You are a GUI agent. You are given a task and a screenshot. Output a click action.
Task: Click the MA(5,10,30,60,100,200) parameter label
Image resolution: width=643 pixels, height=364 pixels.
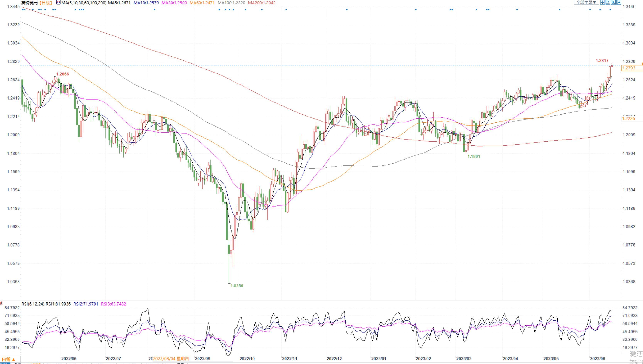pyautogui.click(x=84, y=3)
